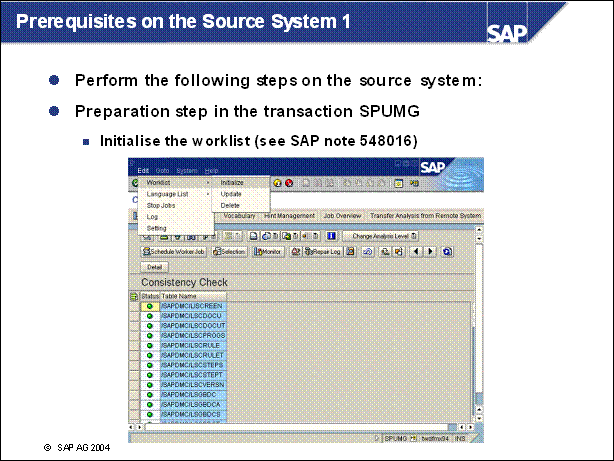Click Delete in the Worklist submenu

230,205
